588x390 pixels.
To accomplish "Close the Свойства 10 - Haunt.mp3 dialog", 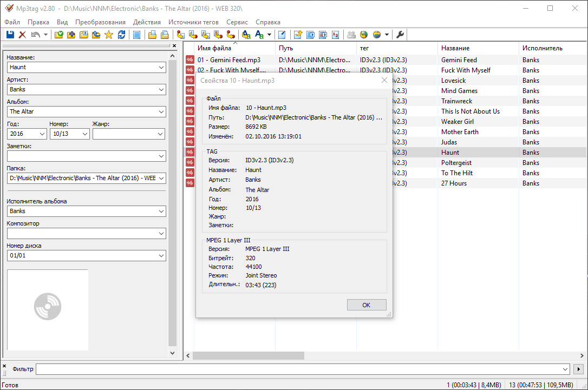I will (384, 80).
